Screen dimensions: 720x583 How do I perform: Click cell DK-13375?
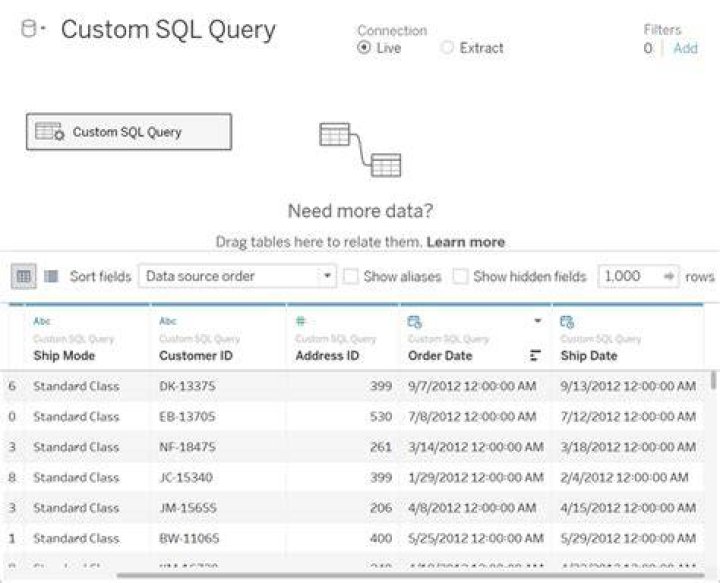tap(187, 386)
